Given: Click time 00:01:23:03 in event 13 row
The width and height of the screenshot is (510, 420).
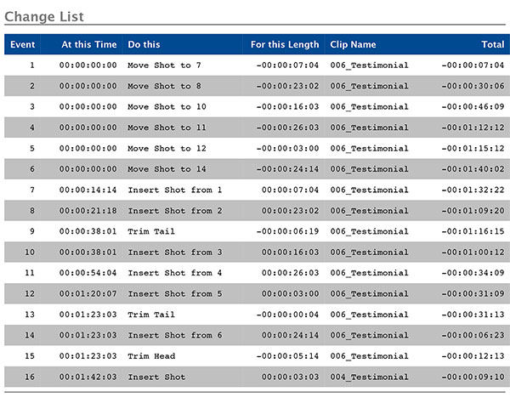Looking at the screenshot, I should click(88, 315).
